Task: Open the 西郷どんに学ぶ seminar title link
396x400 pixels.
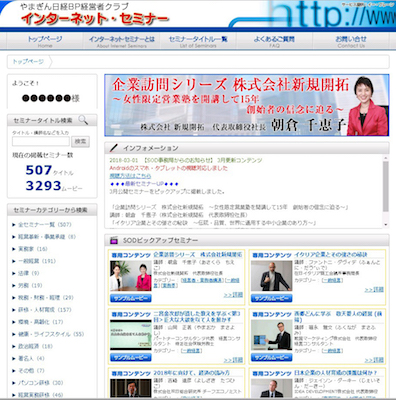Action: pos(338,317)
